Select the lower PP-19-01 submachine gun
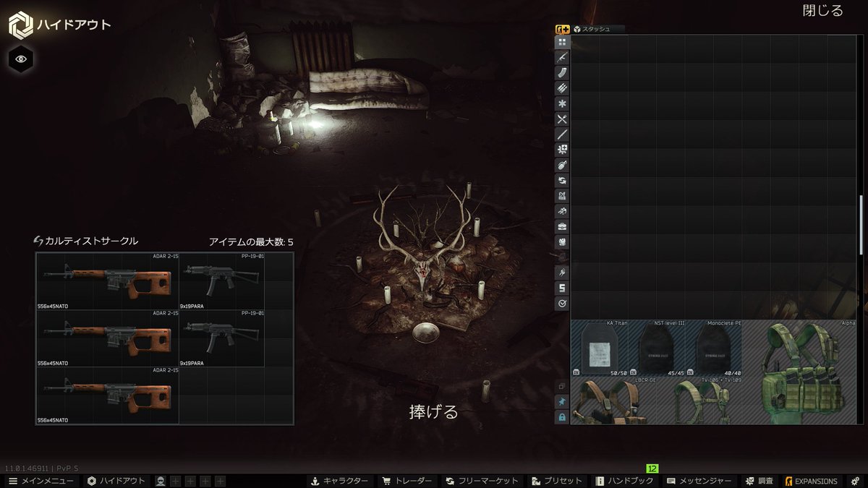The image size is (868, 488). (222, 338)
